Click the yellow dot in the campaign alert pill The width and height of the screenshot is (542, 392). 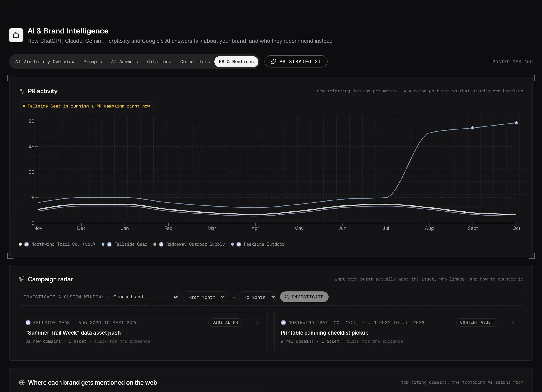pos(24,106)
